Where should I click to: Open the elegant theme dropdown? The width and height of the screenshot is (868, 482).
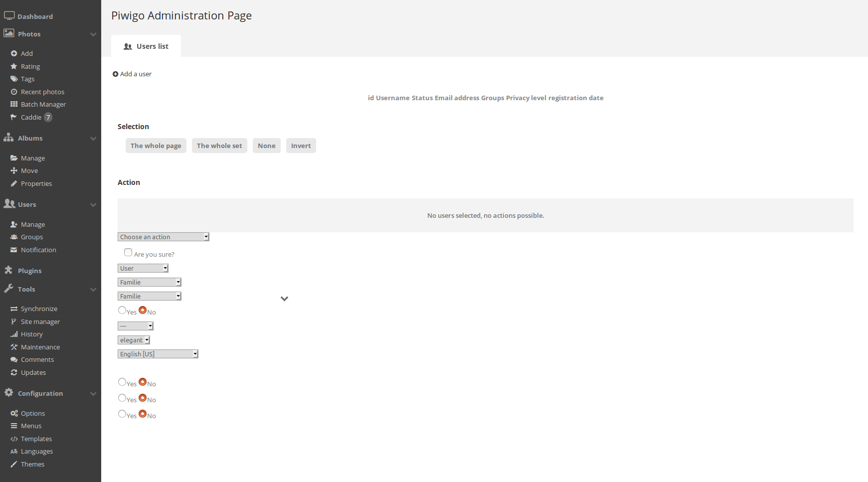tap(134, 340)
